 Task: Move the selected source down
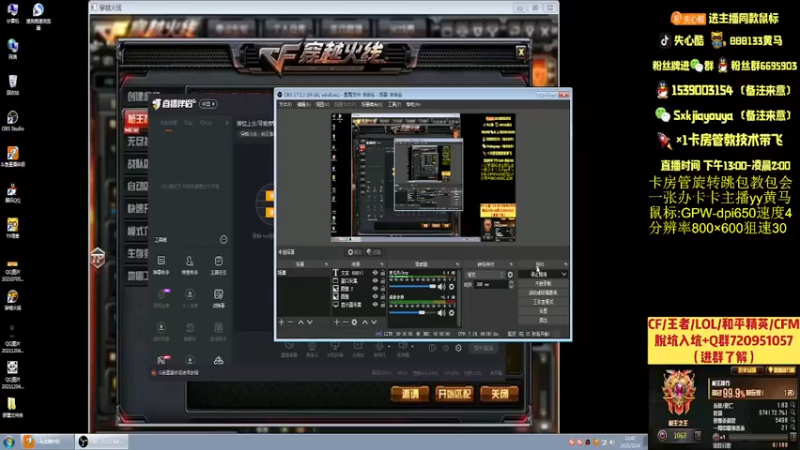[374, 322]
